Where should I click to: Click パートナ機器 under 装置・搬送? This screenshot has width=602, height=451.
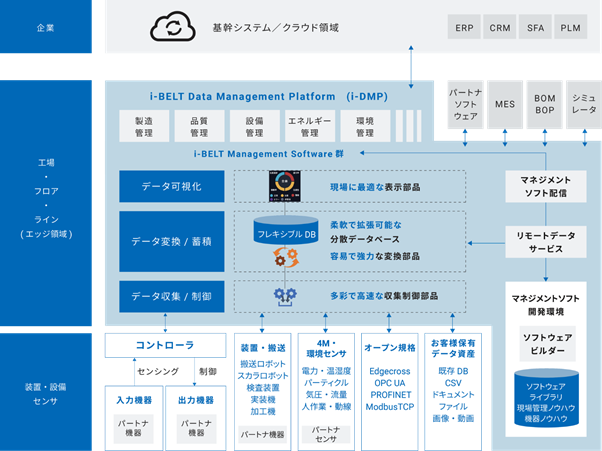(x=263, y=434)
